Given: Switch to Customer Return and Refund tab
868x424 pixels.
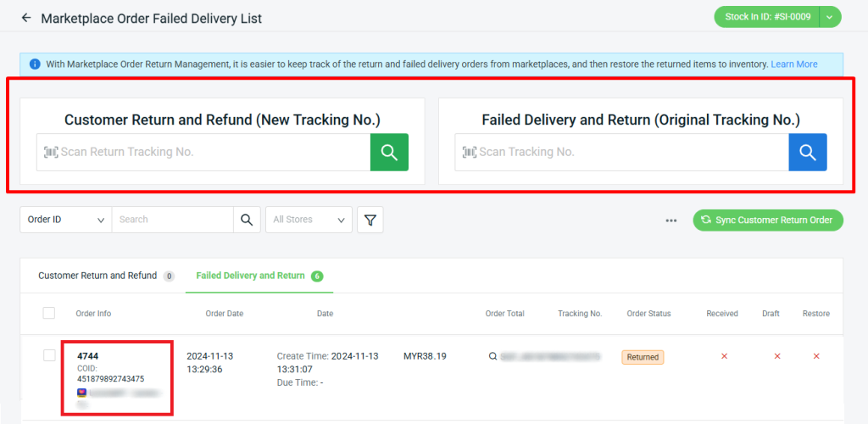Looking at the screenshot, I should click(x=97, y=276).
